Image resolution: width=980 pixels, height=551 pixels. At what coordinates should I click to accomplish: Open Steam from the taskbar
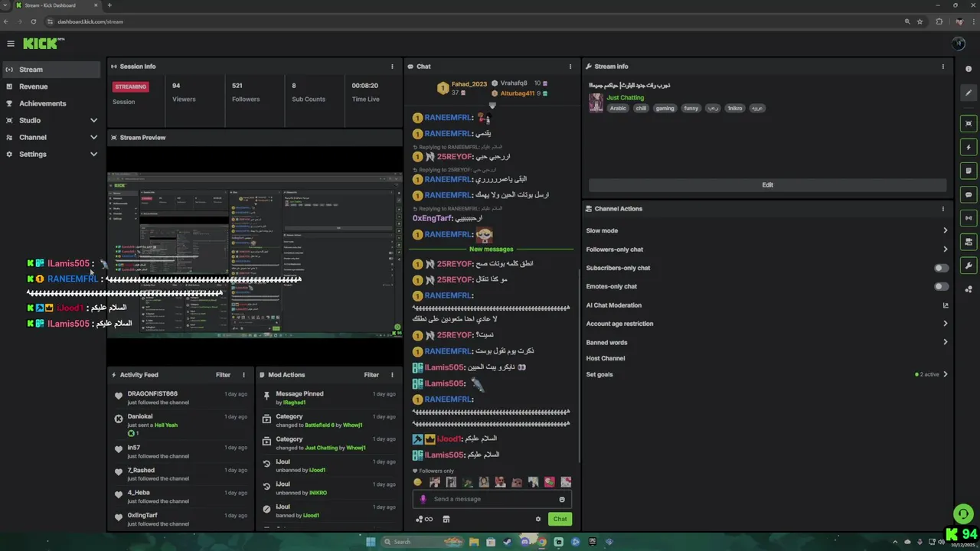tap(507, 542)
